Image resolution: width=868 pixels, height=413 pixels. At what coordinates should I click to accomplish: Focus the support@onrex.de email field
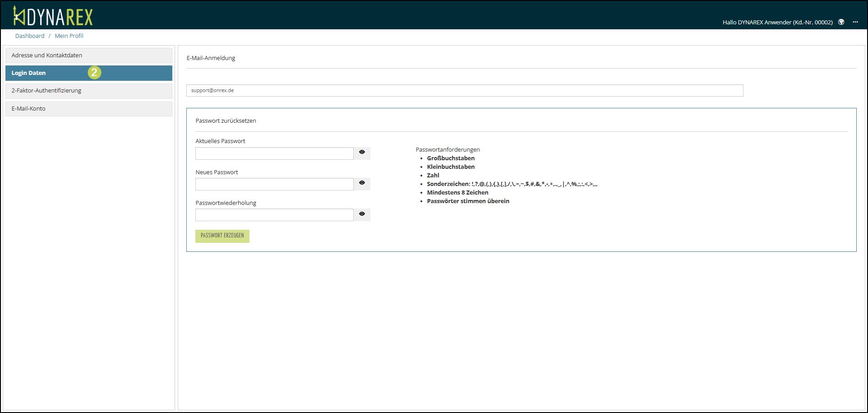point(464,91)
